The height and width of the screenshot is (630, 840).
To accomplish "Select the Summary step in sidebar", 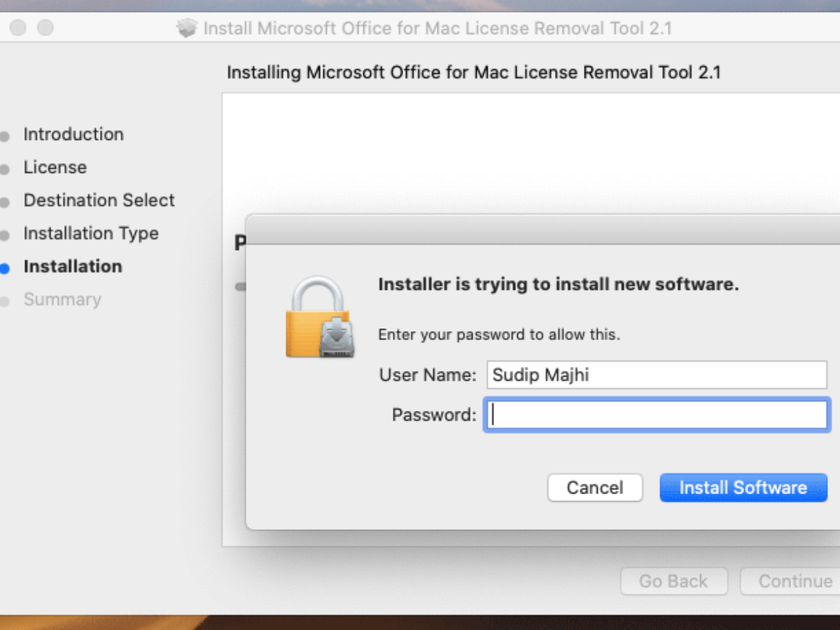I will 62,300.
